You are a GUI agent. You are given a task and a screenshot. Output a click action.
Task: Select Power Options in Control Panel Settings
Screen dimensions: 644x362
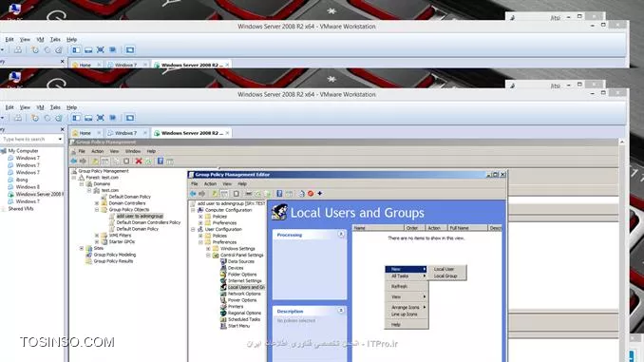tap(242, 300)
